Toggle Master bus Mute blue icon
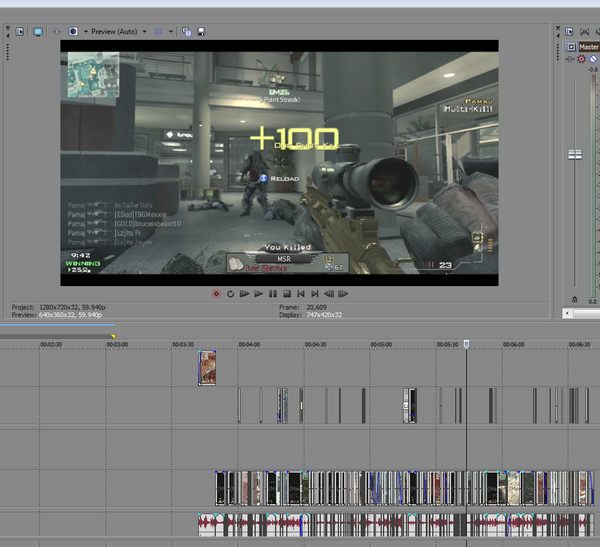The image size is (600, 547). coord(593,59)
